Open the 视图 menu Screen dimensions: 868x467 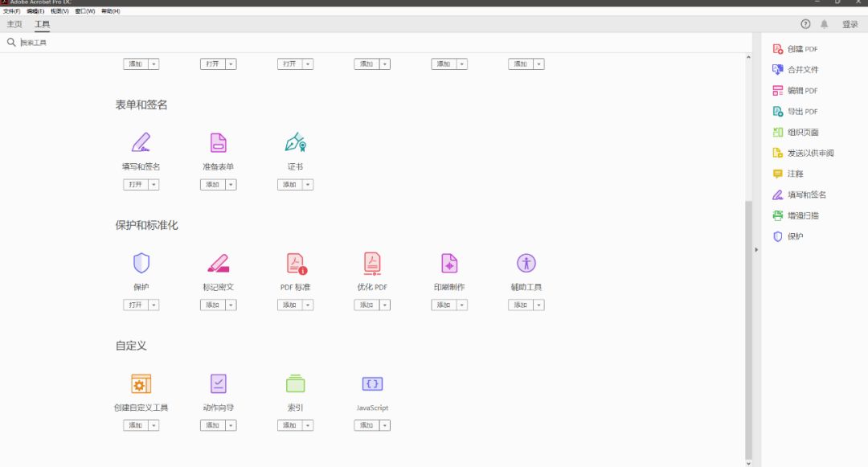57,11
